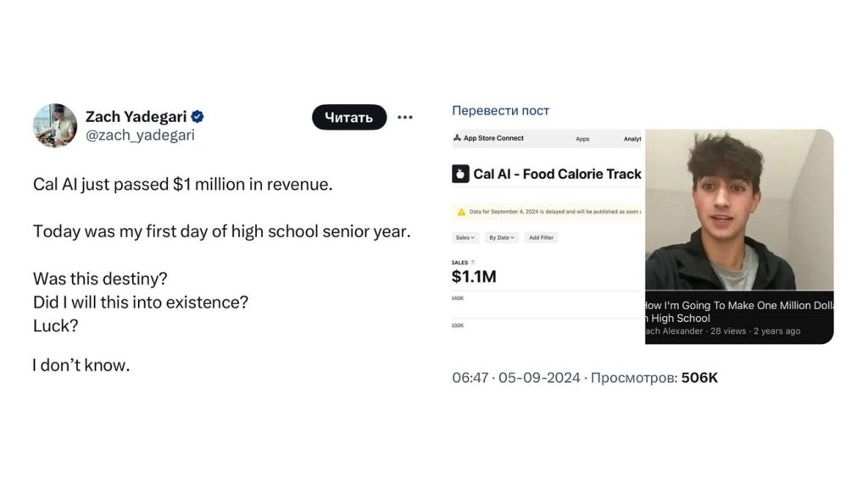Viewport: 868px width, 488px height.
Task: Click the Add Filter button
Action: 541,237
